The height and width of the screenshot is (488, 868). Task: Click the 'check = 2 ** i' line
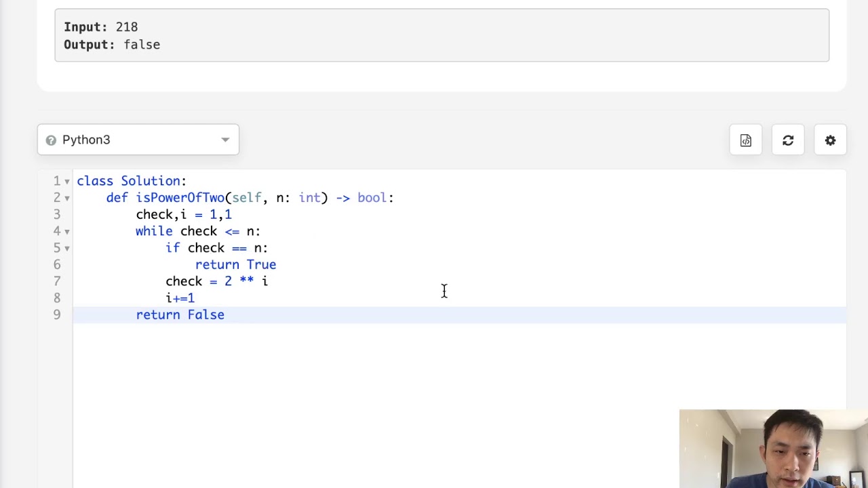point(216,281)
